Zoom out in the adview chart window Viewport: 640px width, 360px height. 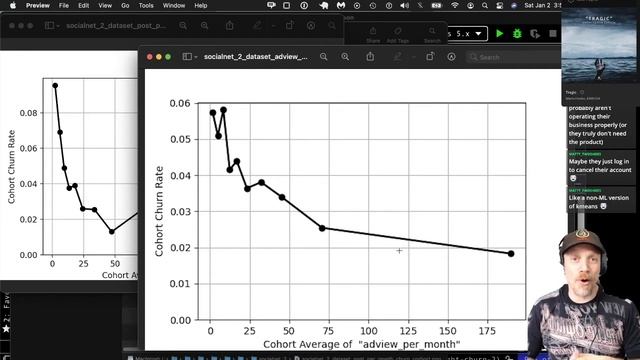(324, 57)
